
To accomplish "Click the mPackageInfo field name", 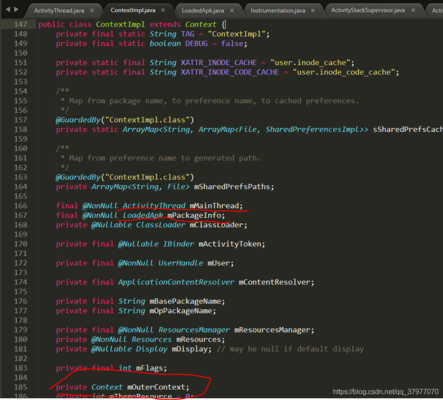I will 194,215.
